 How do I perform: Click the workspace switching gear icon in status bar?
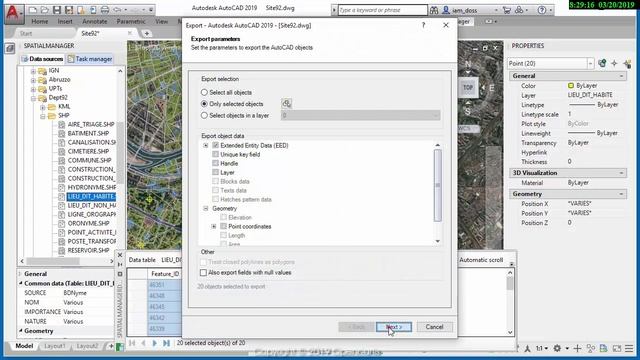[x=557, y=348]
